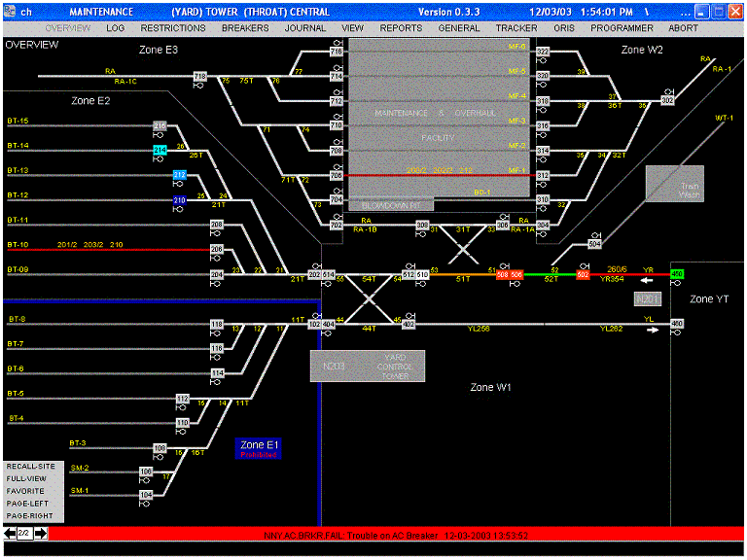Select the TRACKER menu item
747x560 pixels.
coord(516,28)
